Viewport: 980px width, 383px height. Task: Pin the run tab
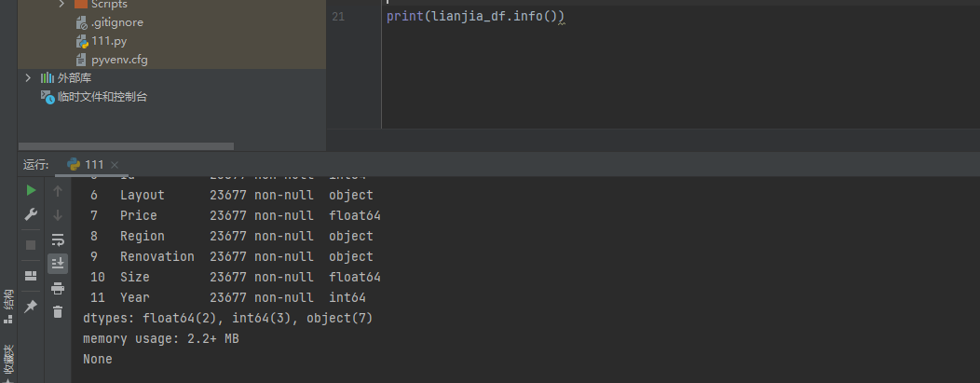click(x=31, y=306)
